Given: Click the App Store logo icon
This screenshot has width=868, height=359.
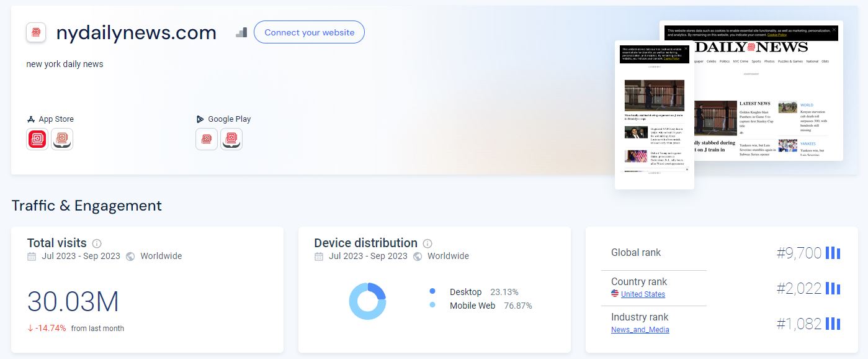Looking at the screenshot, I should pyautogui.click(x=30, y=119).
